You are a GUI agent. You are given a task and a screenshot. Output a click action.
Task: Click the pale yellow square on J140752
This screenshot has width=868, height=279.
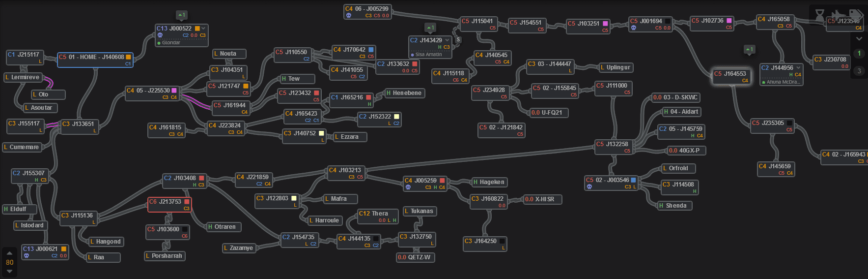(x=321, y=133)
